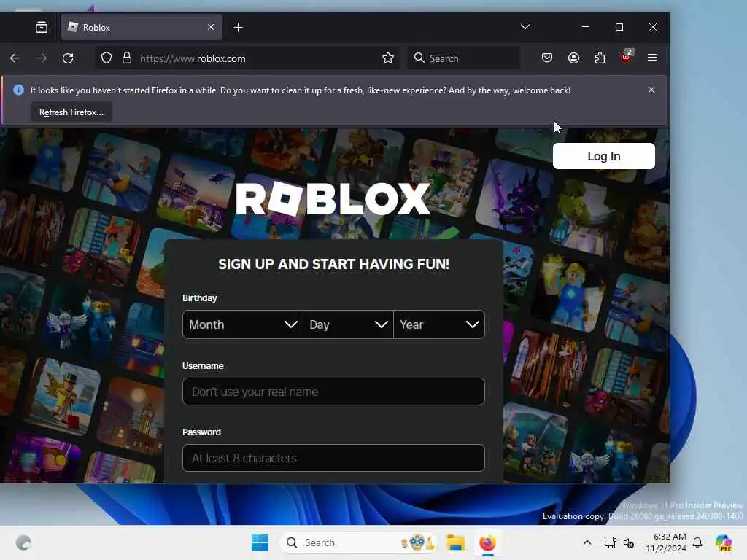Open the Copilot preview icon
Image resolution: width=747 pixels, height=560 pixels.
click(723, 542)
